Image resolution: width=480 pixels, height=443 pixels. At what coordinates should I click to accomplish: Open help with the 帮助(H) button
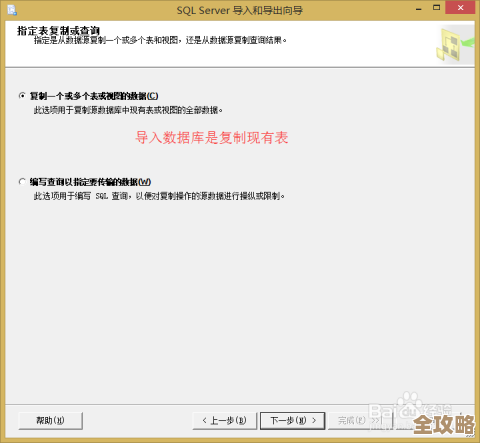[x=50, y=421]
